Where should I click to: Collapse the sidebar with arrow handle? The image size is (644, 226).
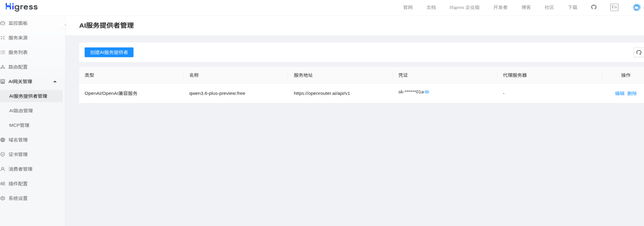(65, 25)
